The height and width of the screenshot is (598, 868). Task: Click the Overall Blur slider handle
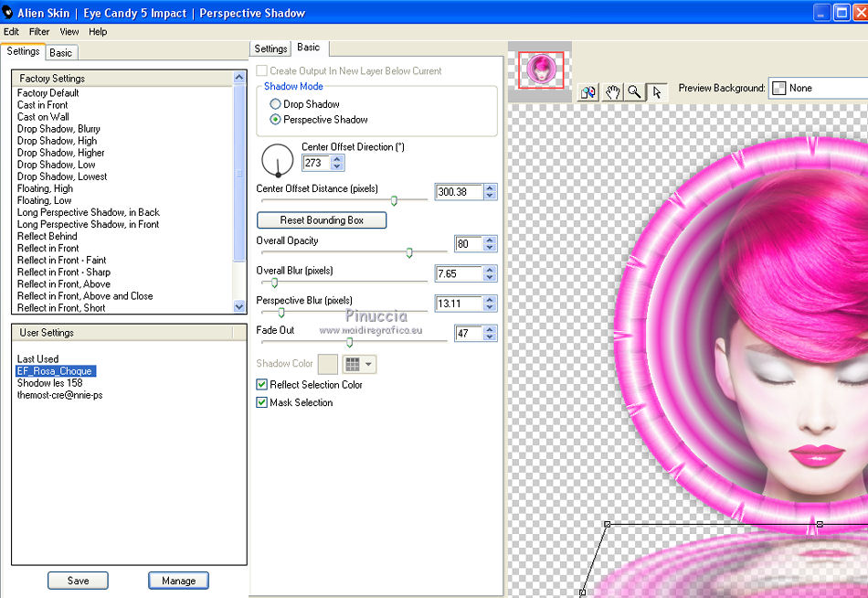click(275, 283)
